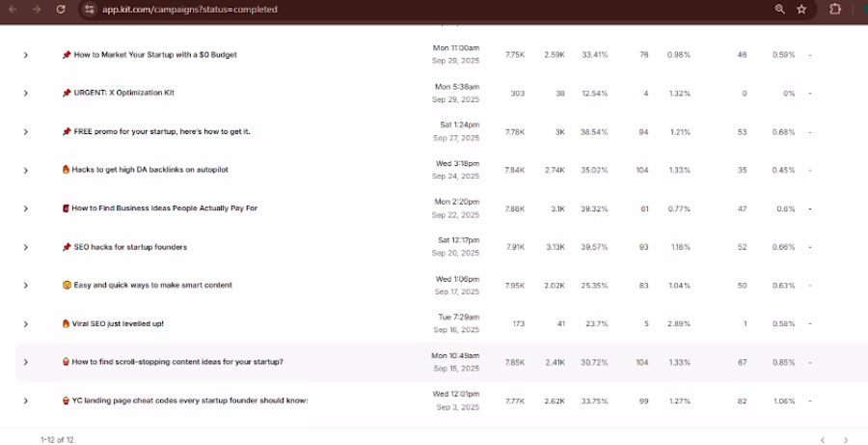This screenshot has width=868, height=445.
Task: Open the site information icon in address bar
Action: [89, 9]
